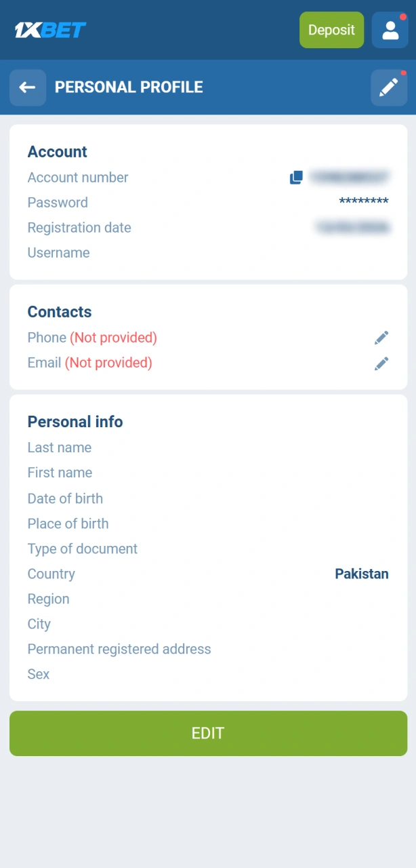The image size is (416, 868).
Task: Open the pencil edit icon beside Phone
Action: click(381, 337)
